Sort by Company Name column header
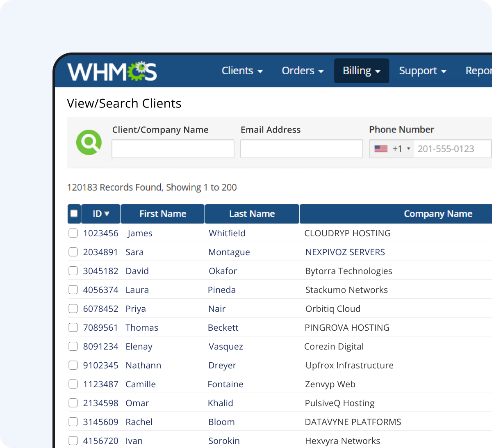Image resolution: width=492 pixels, height=448 pixels. 438,214
